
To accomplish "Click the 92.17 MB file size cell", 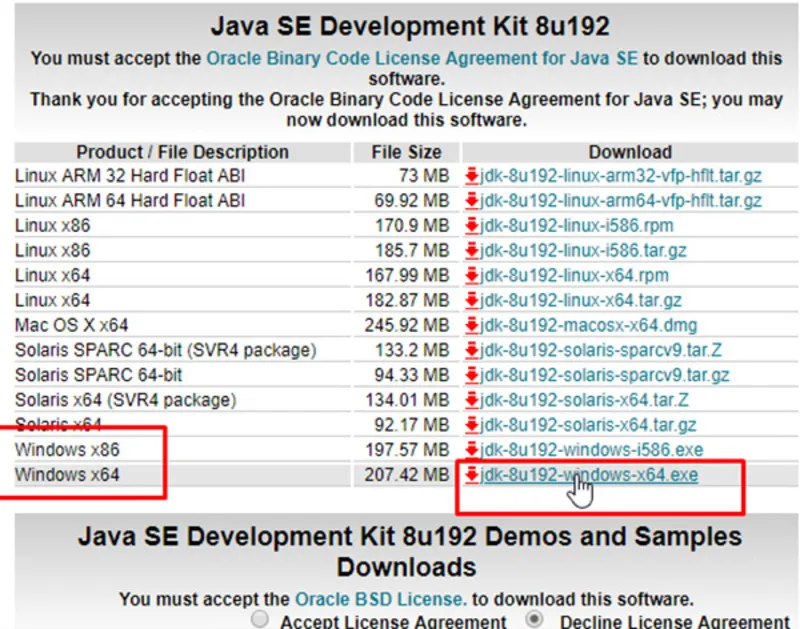I will tap(412, 425).
